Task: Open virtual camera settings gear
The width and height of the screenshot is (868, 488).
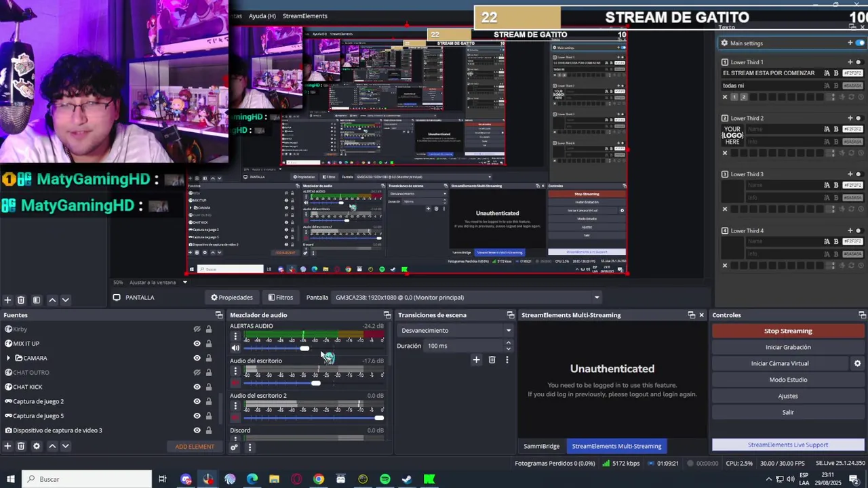Action: (857, 363)
